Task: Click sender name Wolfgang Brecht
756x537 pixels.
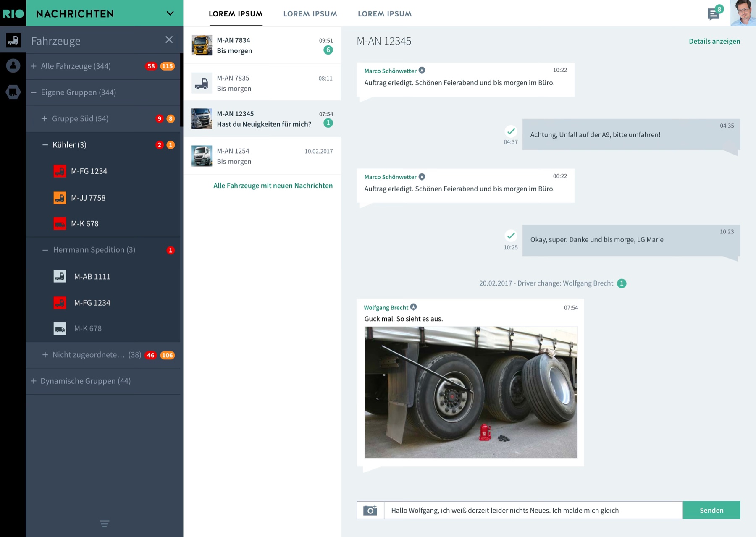Action: point(386,308)
